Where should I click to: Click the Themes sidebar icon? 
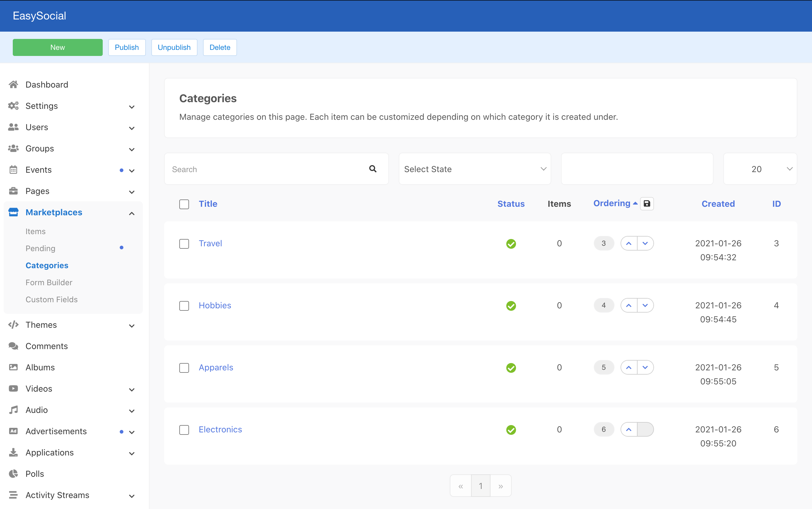[13, 324]
